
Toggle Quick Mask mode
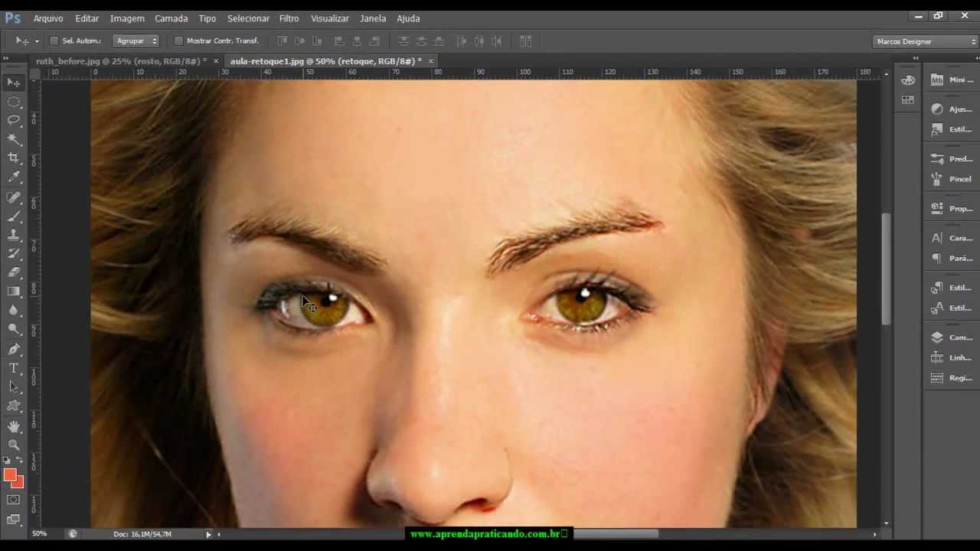pyautogui.click(x=14, y=500)
